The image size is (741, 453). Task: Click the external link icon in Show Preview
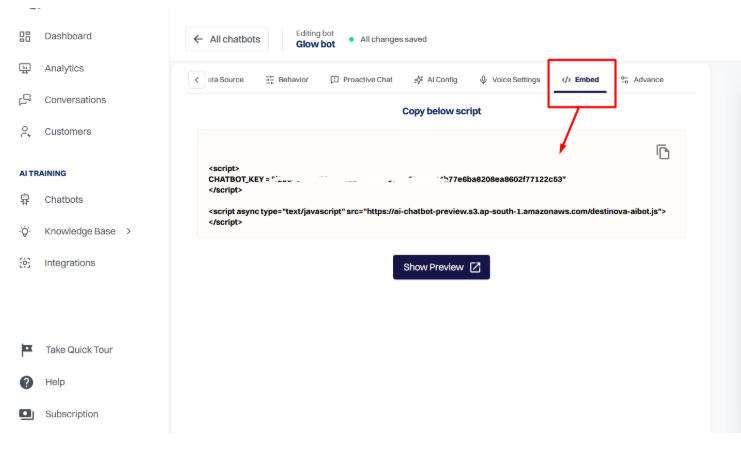(475, 267)
